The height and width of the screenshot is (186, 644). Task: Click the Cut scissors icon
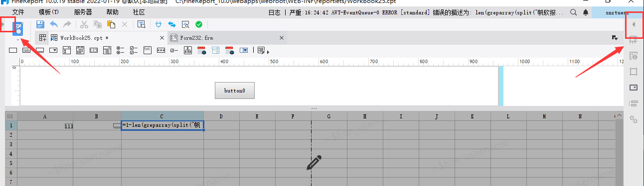tap(84, 24)
